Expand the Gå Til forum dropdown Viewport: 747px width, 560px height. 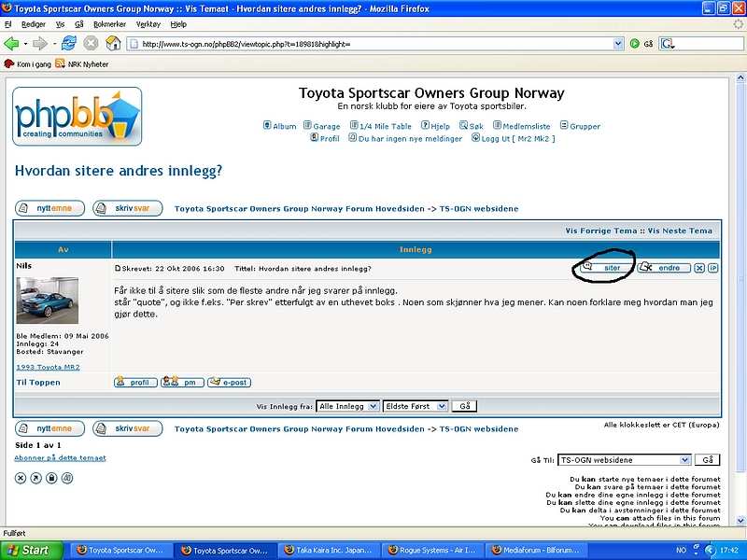click(x=624, y=460)
